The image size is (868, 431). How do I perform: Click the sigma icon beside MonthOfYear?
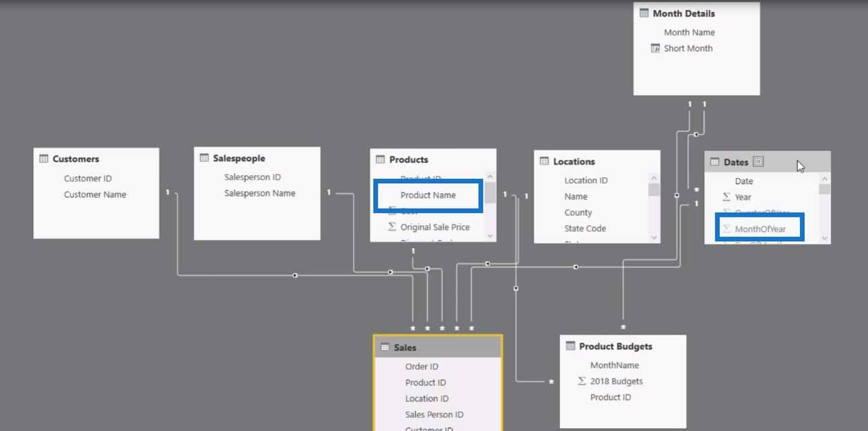[726, 229]
